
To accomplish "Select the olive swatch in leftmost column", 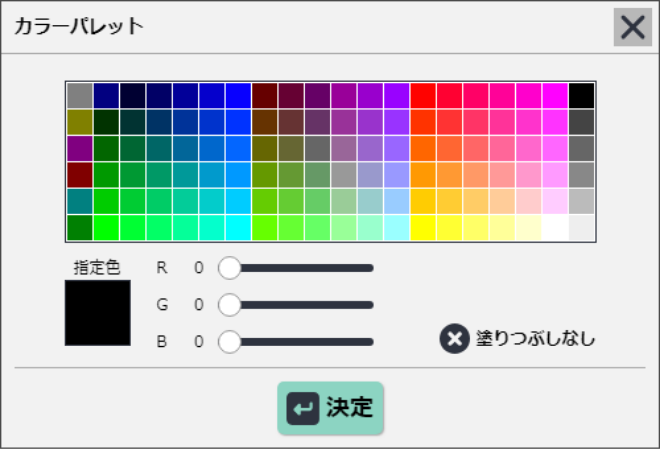I will (80, 122).
